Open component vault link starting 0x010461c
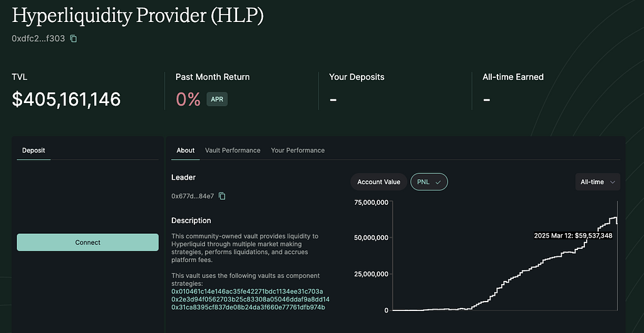This screenshot has width=644, height=333. coord(247,292)
